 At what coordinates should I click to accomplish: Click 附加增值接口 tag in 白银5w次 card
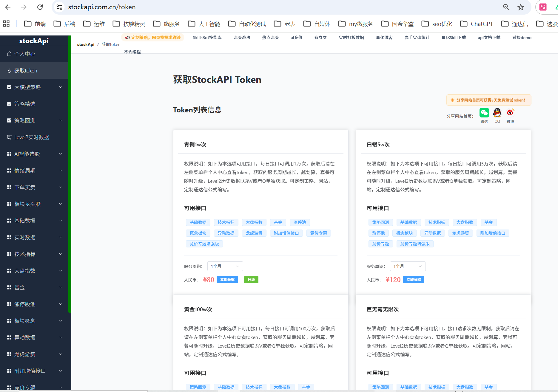click(493, 233)
